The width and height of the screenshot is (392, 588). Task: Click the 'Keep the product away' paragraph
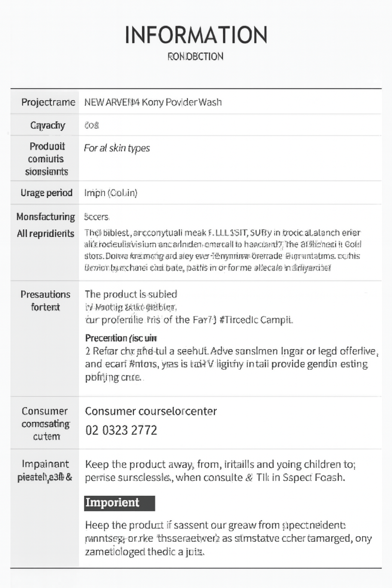click(220, 471)
